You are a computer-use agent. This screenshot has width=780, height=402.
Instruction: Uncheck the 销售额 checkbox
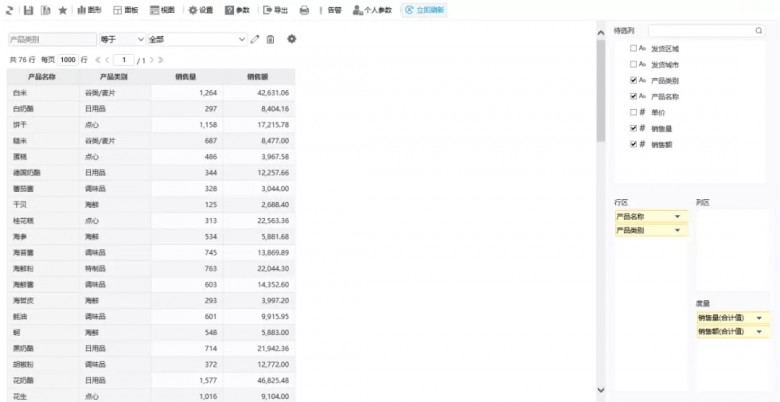[633, 144]
